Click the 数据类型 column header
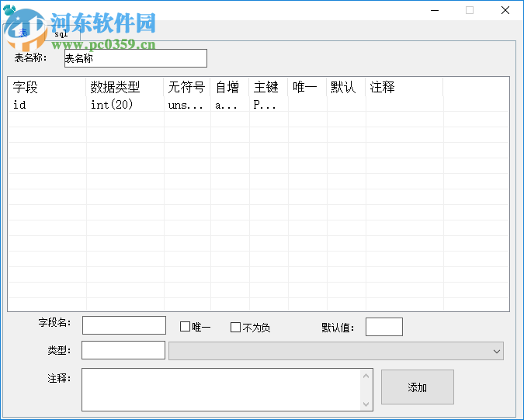This screenshot has height=420, width=524. 125,87
